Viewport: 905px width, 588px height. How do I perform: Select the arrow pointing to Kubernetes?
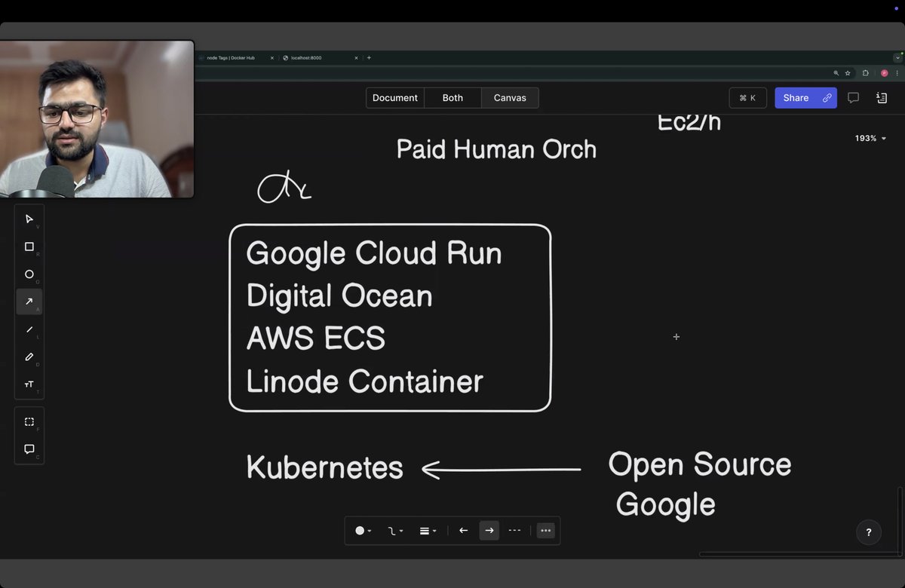point(502,470)
